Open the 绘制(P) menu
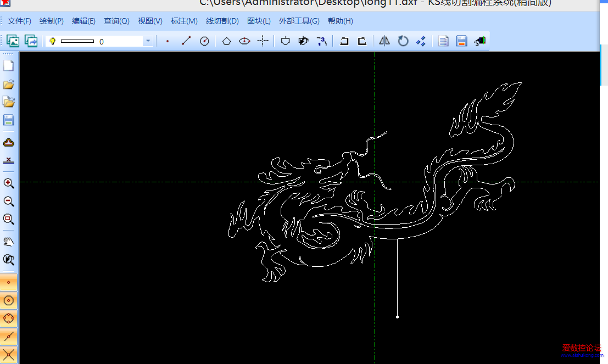The image size is (608, 364). tap(52, 21)
